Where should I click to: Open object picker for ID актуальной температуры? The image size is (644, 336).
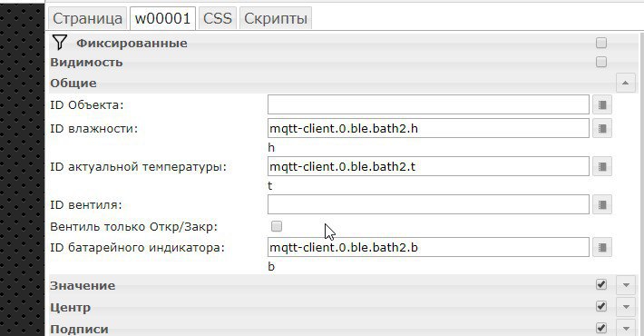602,166
